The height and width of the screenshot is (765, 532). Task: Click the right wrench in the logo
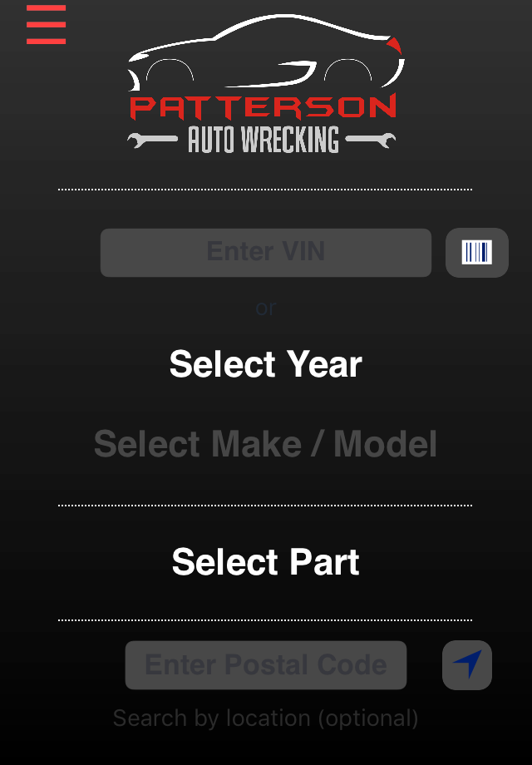(x=371, y=141)
